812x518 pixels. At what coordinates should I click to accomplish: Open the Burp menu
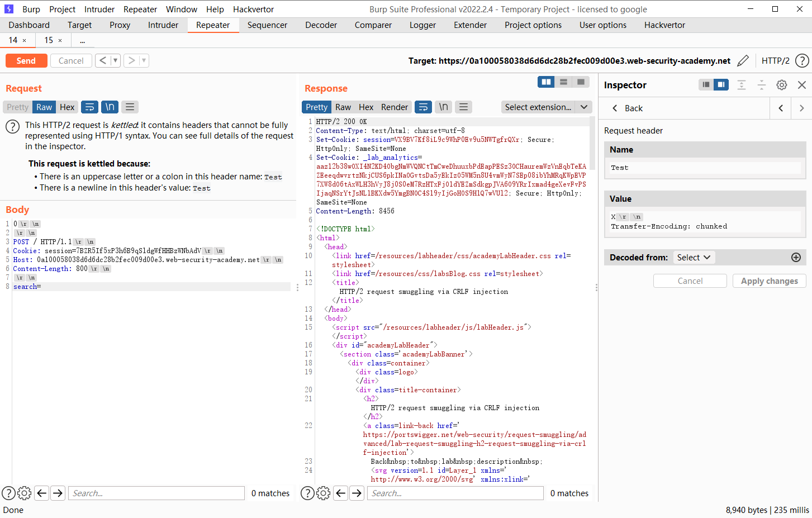tap(31, 9)
